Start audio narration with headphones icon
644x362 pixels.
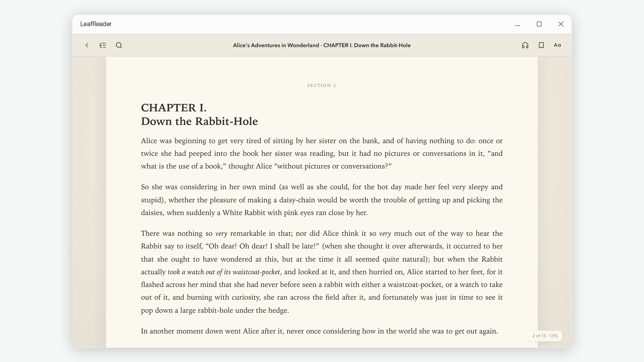click(x=525, y=45)
